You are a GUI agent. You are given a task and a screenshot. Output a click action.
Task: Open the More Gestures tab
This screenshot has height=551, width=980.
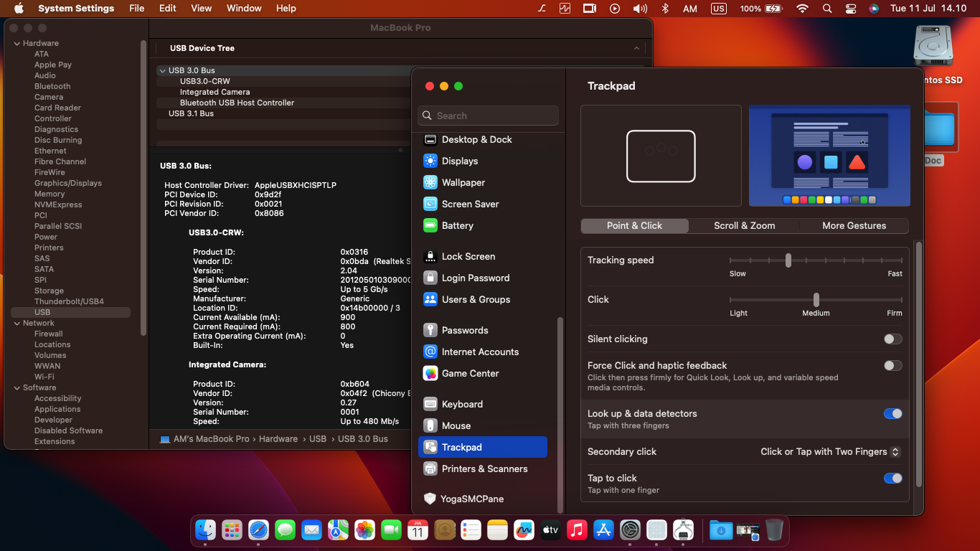point(854,226)
